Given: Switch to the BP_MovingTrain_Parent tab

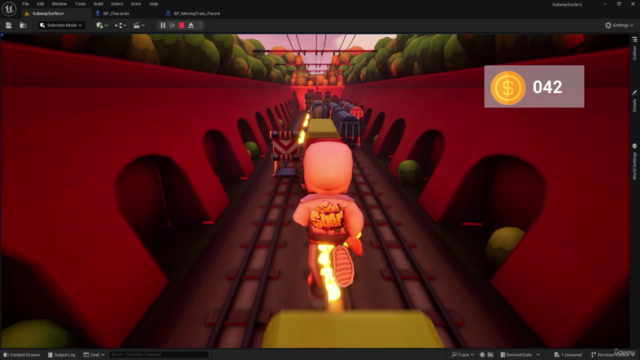Looking at the screenshot, I should (x=197, y=13).
